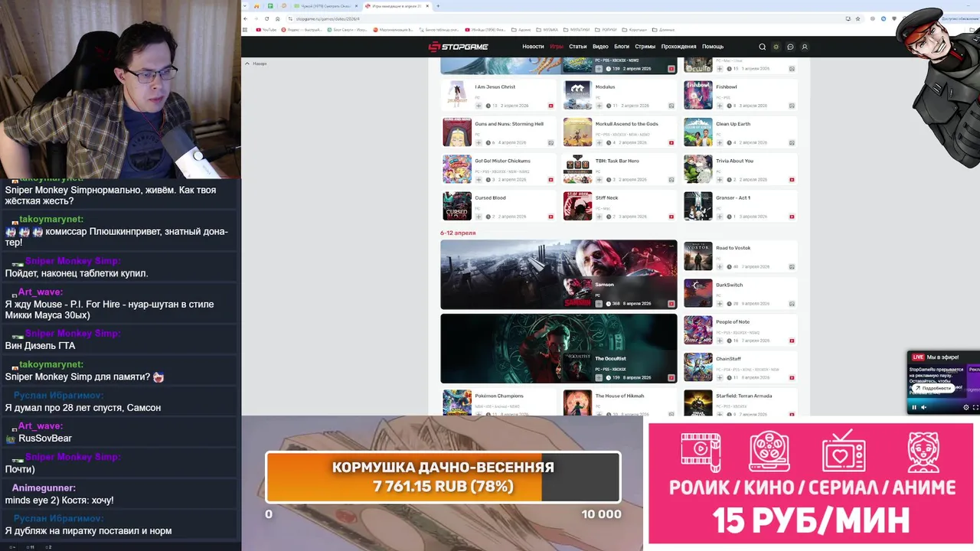Screen dimensions: 980x551
Task: Open screenshots icon on Road to Vostok card
Action: 792,266
